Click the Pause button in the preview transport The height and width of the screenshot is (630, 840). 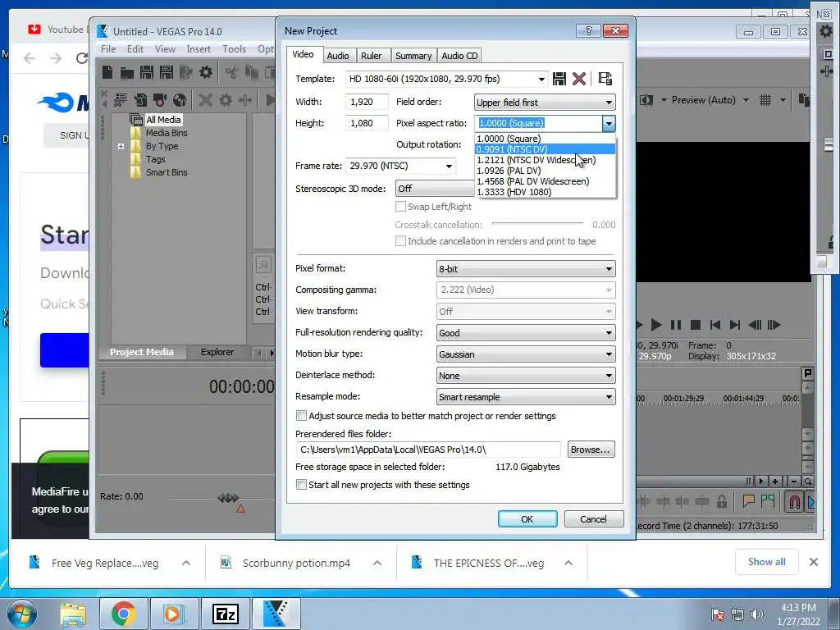676,325
